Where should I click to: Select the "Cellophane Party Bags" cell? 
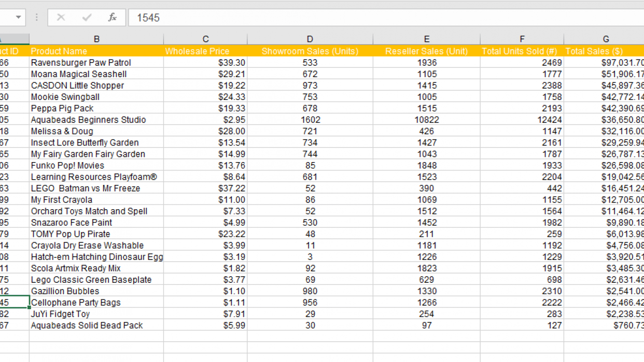(96, 302)
